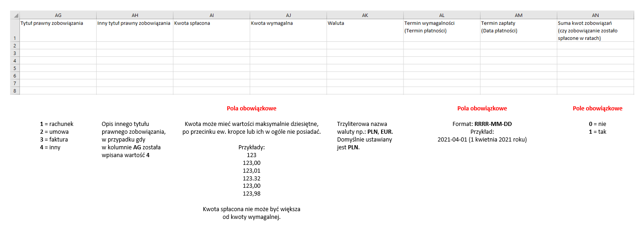Click the 'Inny tytuł prawny zobowiązania' cell
This screenshot has width=644, height=229.
click(x=135, y=30)
